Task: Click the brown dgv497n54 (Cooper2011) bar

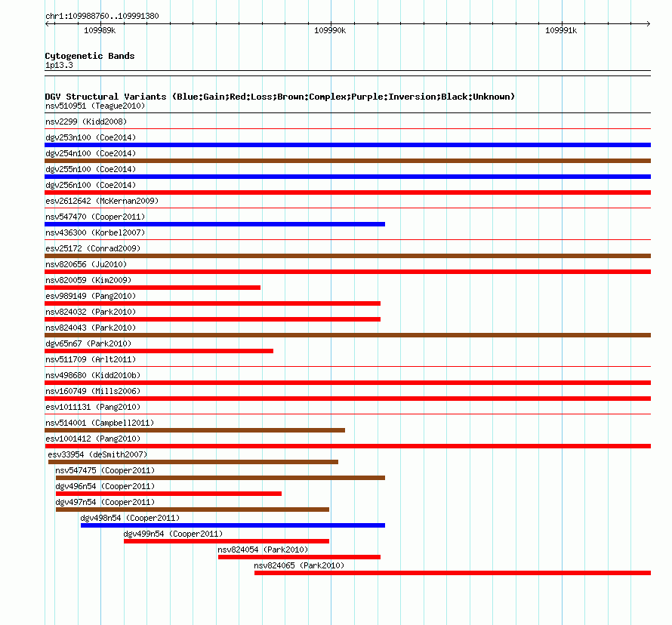Action: coord(193,510)
